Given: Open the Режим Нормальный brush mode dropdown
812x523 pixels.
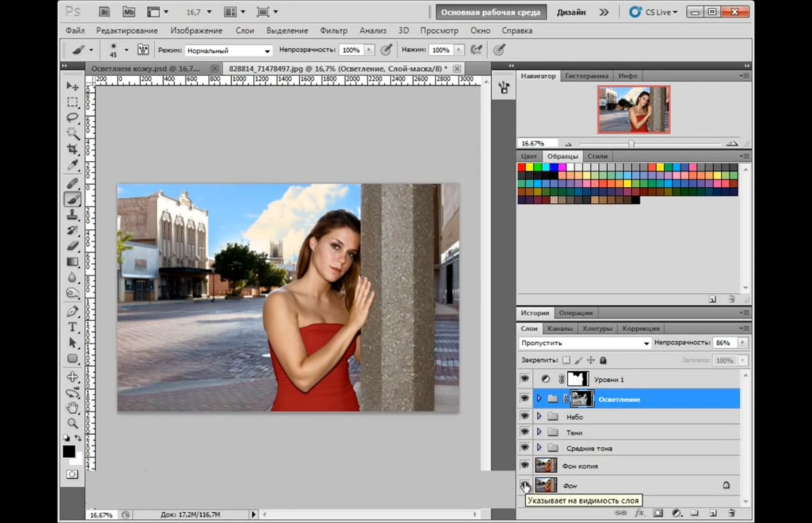Looking at the screenshot, I should 229,50.
